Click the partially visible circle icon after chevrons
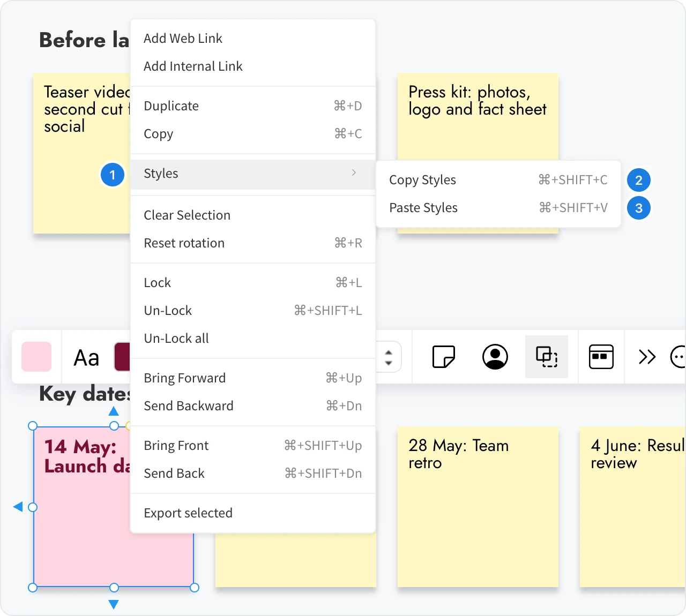 678,357
